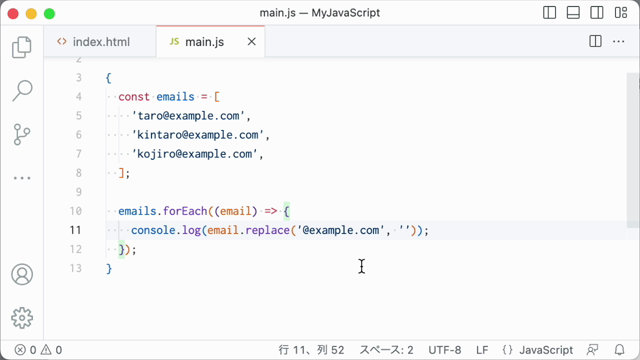Open the Source Control view

[22, 135]
